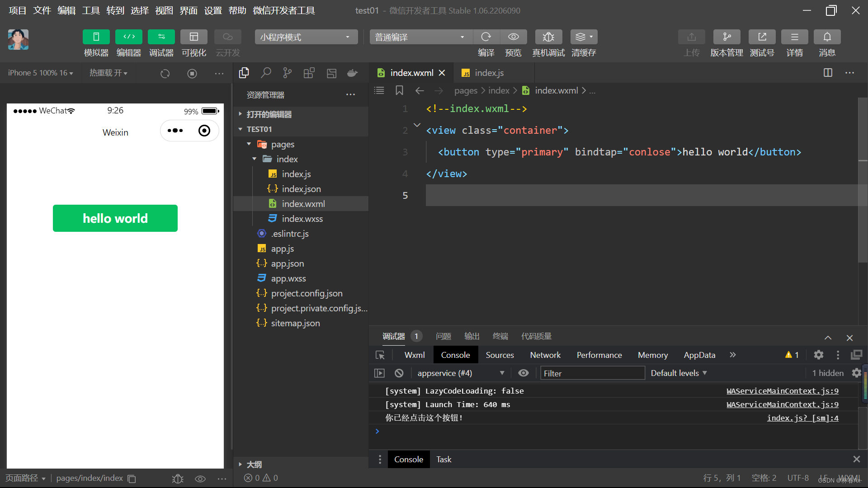Select the element inspector arrow icon
The width and height of the screenshot is (868, 488).
pyautogui.click(x=380, y=355)
